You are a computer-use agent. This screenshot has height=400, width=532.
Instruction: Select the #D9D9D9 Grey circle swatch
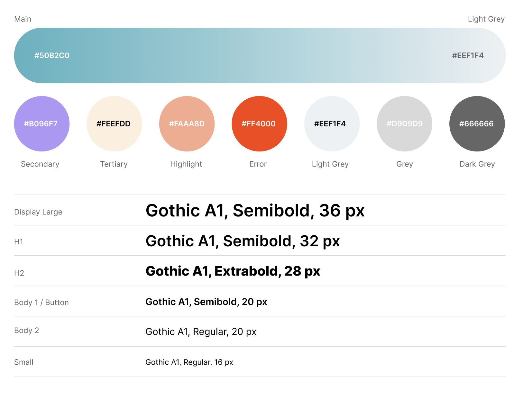pyautogui.click(x=404, y=124)
